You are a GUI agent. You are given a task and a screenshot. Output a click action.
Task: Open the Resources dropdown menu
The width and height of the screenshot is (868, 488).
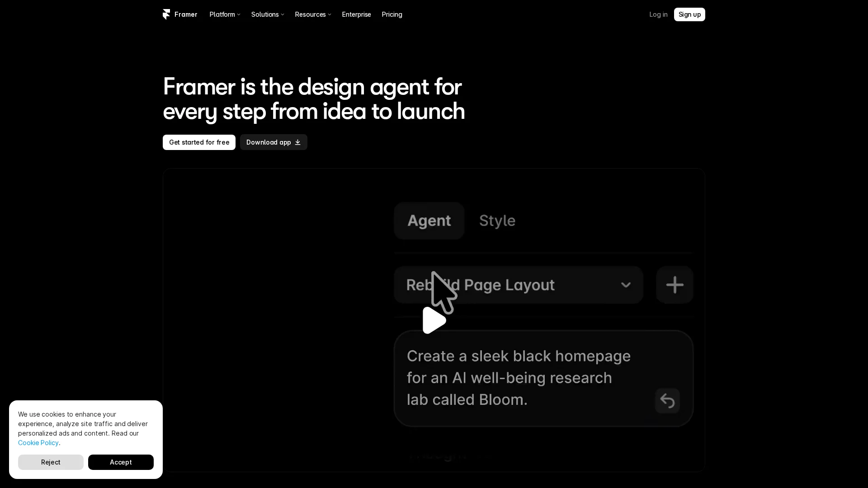(x=313, y=14)
